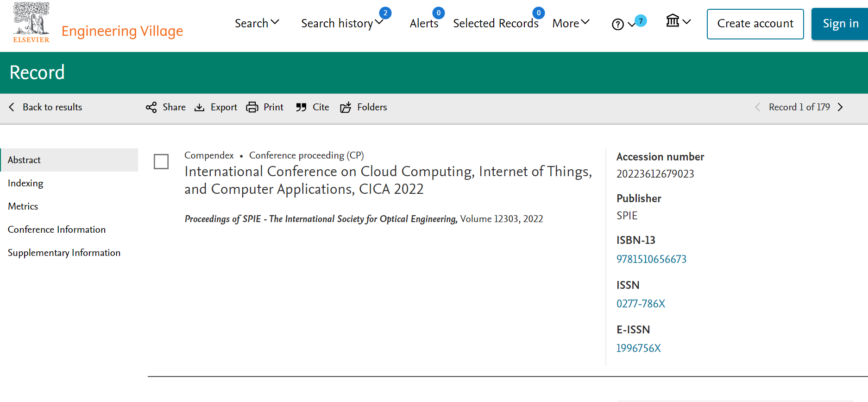Switch to the Metrics section
The width and height of the screenshot is (868, 402).
[23, 206]
